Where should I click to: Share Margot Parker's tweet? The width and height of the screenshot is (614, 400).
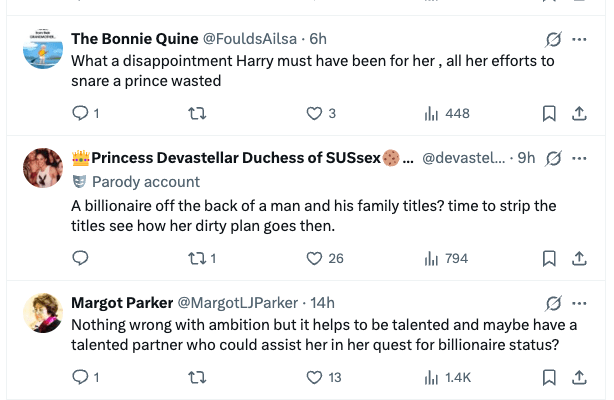(578, 378)
